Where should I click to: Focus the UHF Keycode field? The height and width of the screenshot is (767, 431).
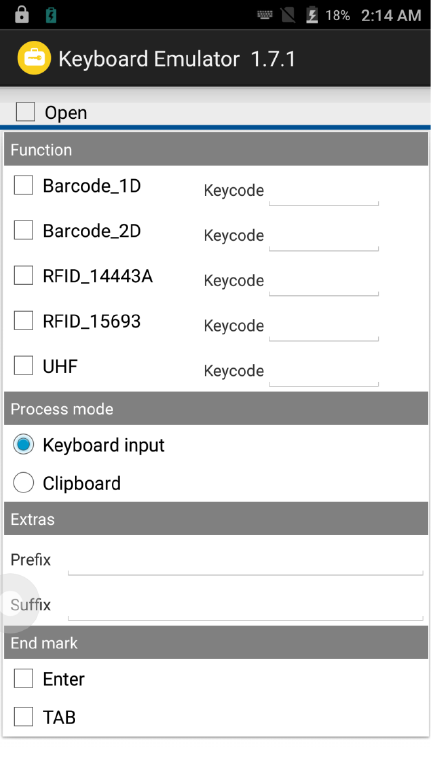tap(324, 371)
